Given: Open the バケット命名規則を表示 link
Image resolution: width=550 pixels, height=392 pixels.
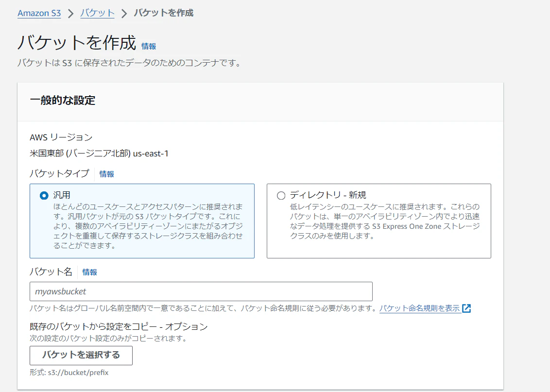Looking at the screenshot, I should (x=419, y=308).
